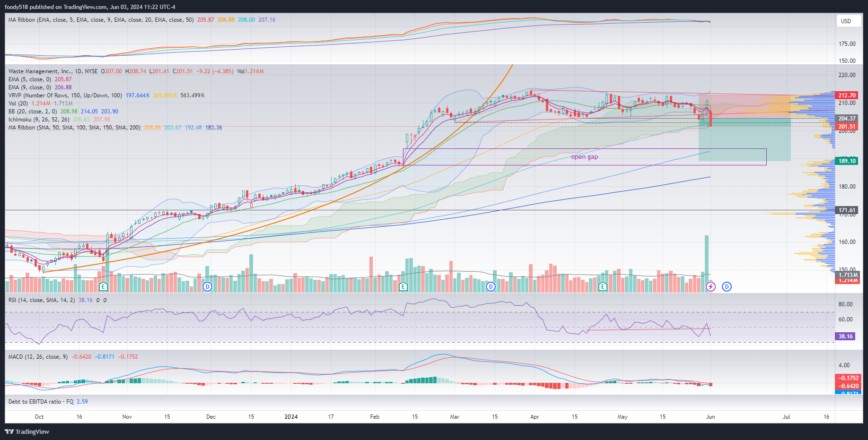The width and height of the screenshot is (868, 440).
Task: Click the Debt to EBITDA ratio label
Action: pyautogui.click(x=41, y=402)
